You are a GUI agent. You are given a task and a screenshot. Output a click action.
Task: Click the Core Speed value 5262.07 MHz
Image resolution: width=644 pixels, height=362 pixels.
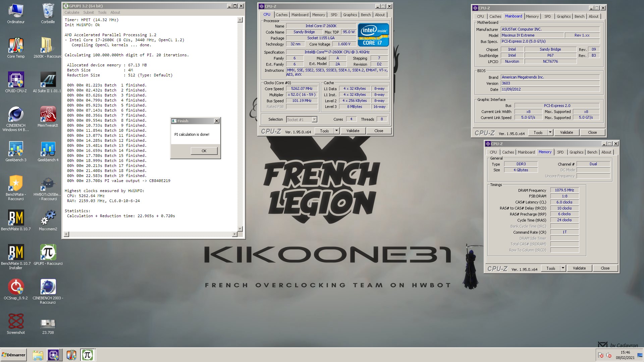[x=302, y=89]
